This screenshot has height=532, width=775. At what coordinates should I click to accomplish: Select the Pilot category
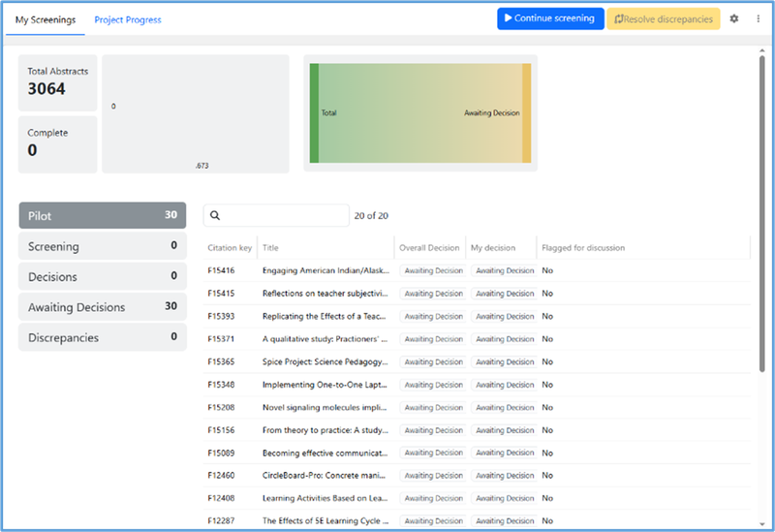(103, 215)
